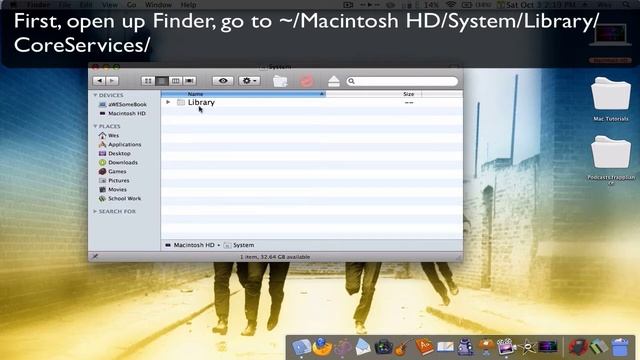Open the orange font book dock icon
The image size is (640, 360).
coord(424,347)
